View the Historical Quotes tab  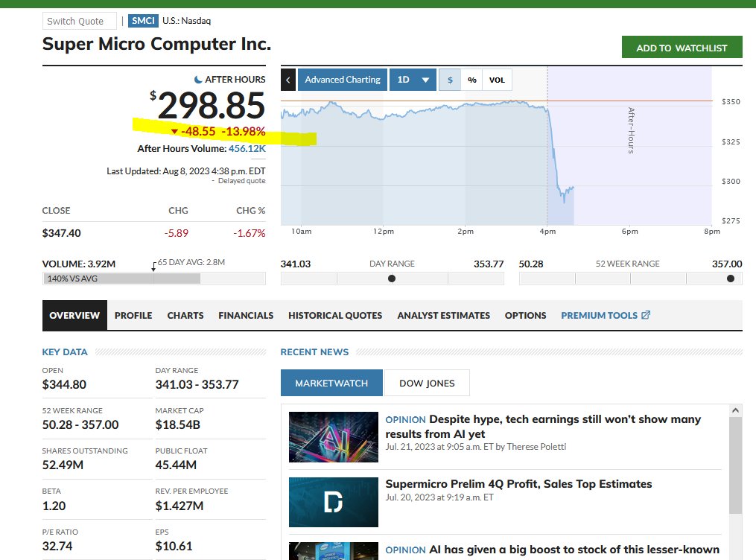click(335, 315)
